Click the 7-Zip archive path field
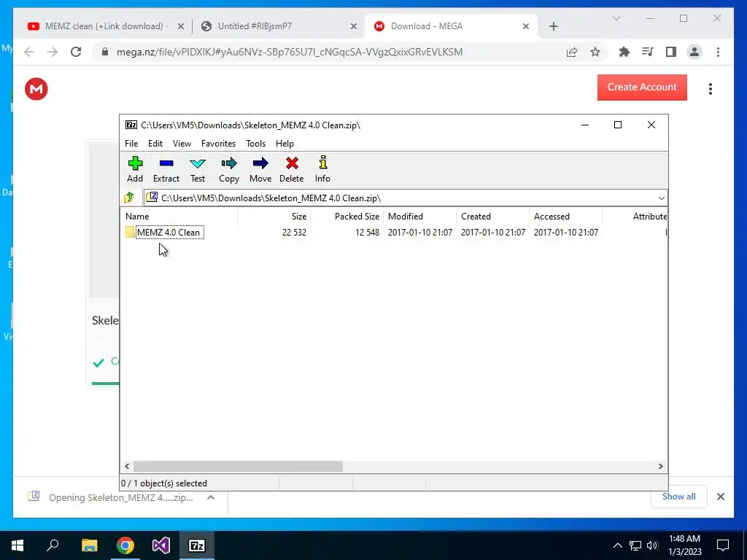The height and width of the screenshot is (560, 747). coord(405,198)
